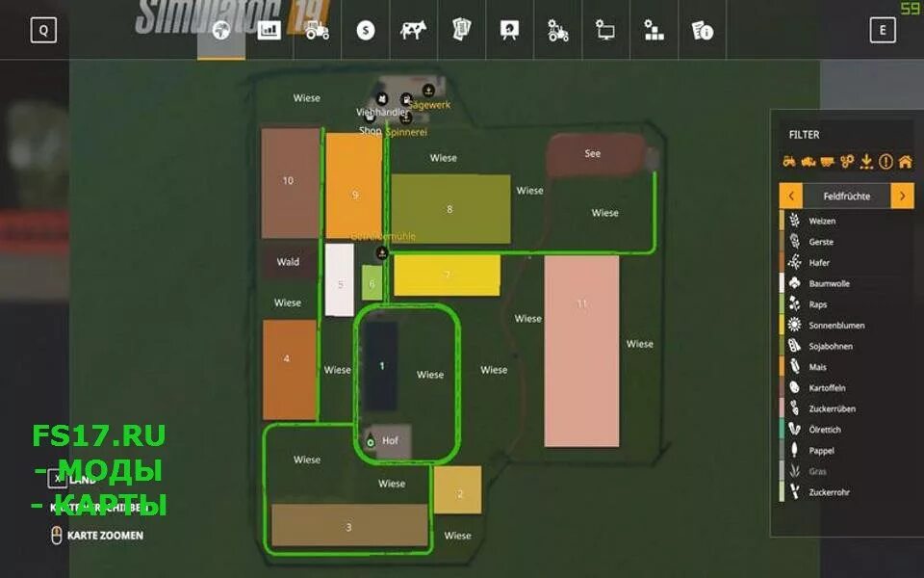The width and height of the screenshot is (924, 578).
Task: Click the Feldfrüchte category label
Action: tap(847, 197)
